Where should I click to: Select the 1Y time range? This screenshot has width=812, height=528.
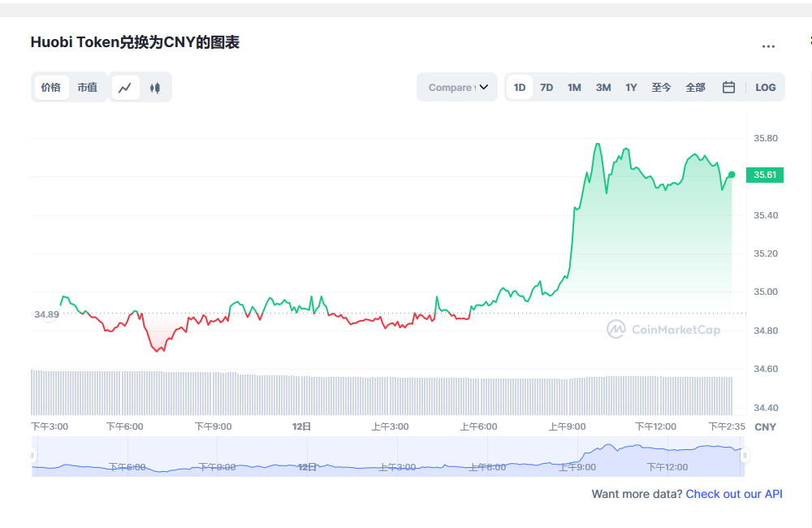click(631, 87)
